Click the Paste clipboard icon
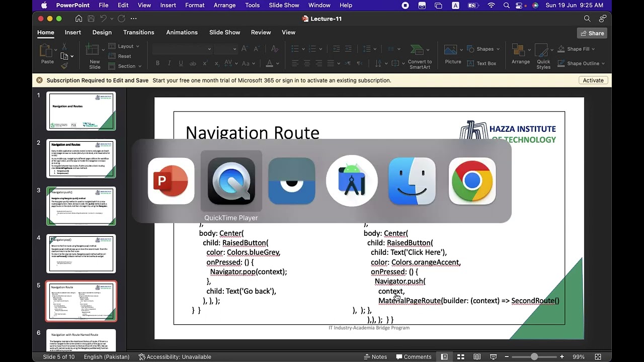Screen dimensions: 644x362 click(x=46, y=51)
